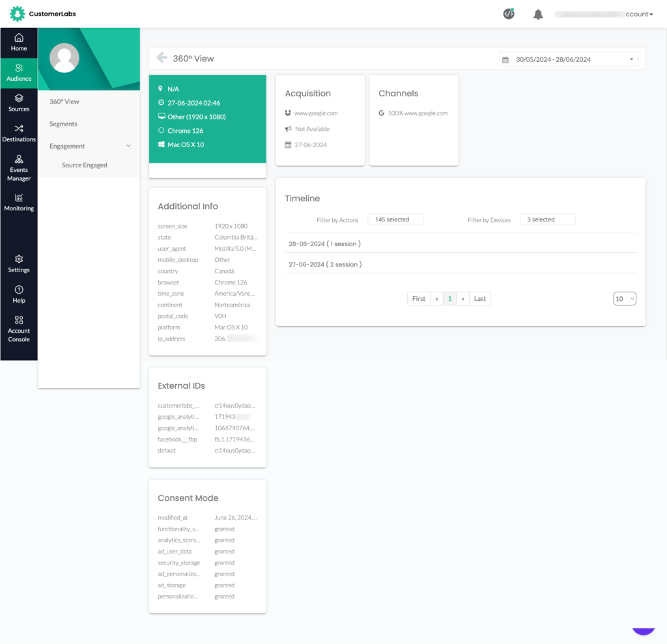This screenshot has width=667, height=644.
Task: Open the rows per page dropdown showing 10
Action: coord(625,299)
